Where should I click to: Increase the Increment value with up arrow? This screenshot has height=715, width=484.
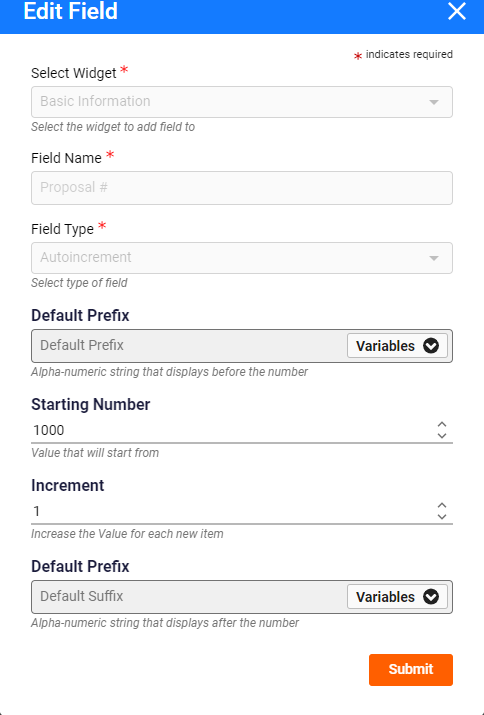(x=442, y=506)
